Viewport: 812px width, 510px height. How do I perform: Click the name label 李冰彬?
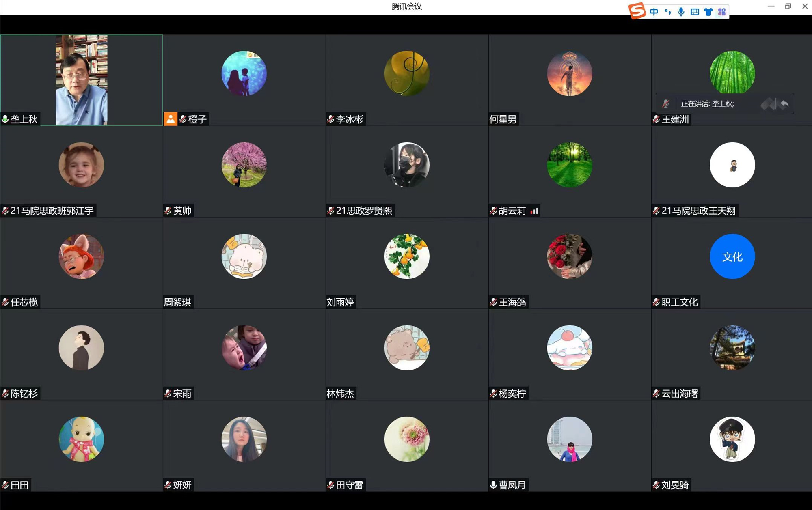(x=350, y=119)
